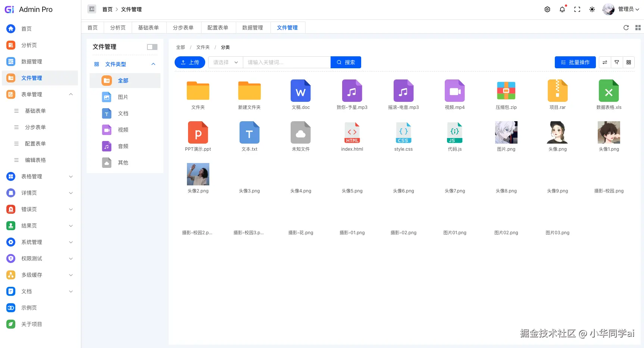Screen dimensions: 644x348
Task: Click the 上传 upload button
Action: coord(190,62)
